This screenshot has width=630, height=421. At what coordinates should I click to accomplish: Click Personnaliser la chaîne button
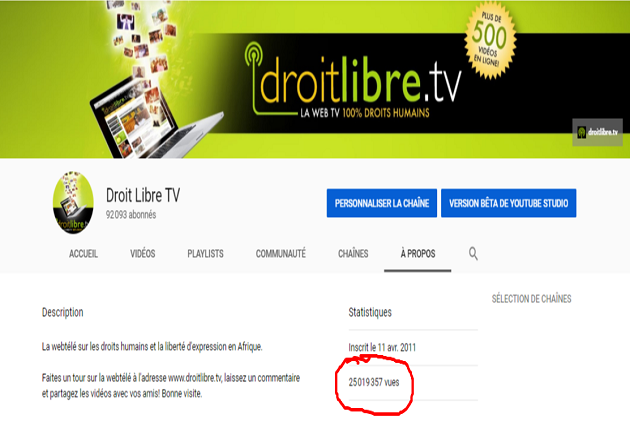pos(382,203)
